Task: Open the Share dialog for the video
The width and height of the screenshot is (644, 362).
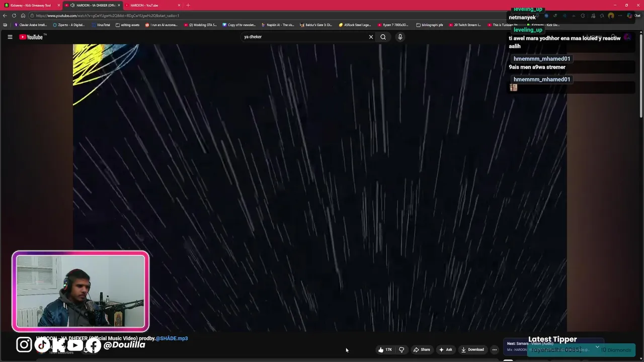Action: [x=422, y=349]
